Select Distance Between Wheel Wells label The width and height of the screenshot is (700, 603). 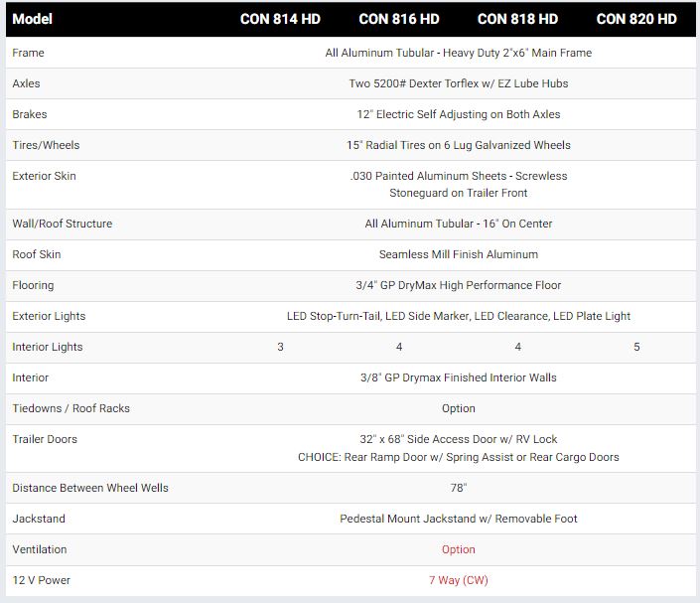coord(90,488)
